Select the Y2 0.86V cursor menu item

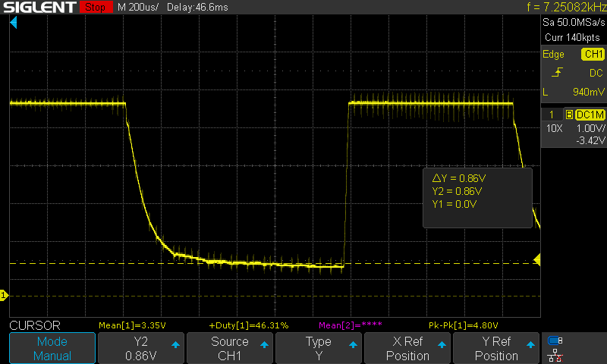pos(141,348)
